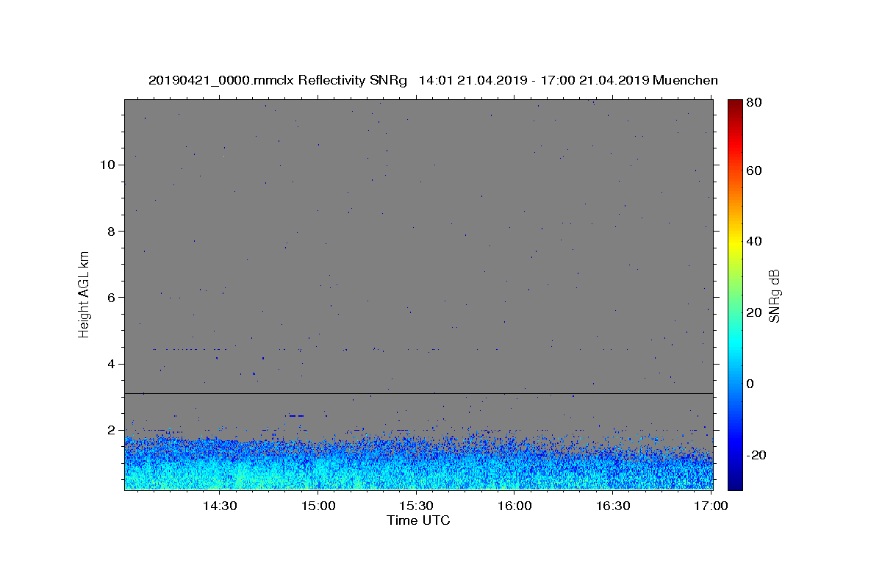This screenshot has width=882, height=588.
Task: Click the 16:30 time tick label
Action: point(613,506)
